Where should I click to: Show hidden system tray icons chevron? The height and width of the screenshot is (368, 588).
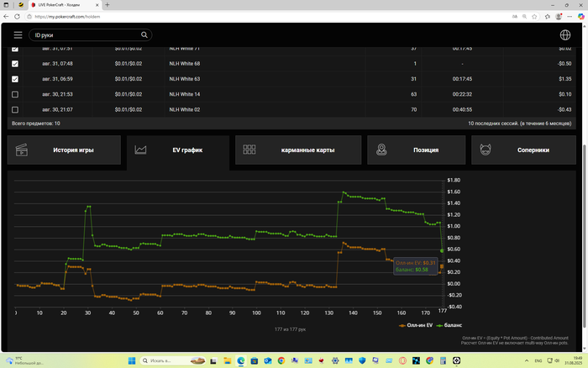point(527,361)
